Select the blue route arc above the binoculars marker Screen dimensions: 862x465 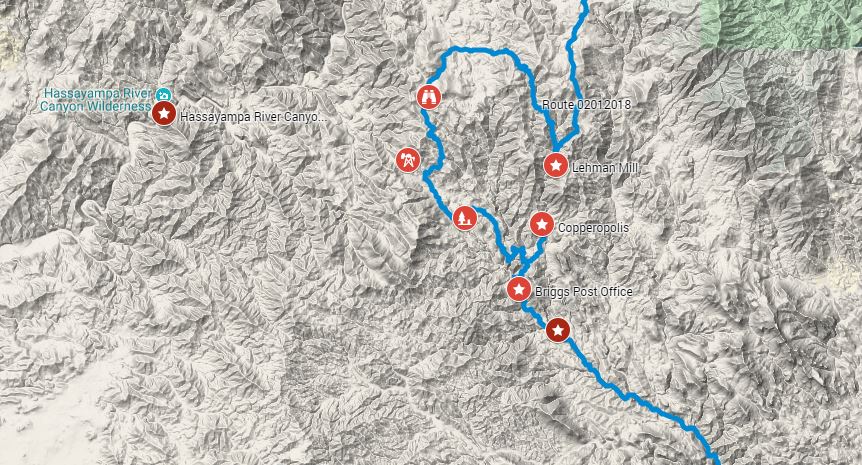[478, 51]
